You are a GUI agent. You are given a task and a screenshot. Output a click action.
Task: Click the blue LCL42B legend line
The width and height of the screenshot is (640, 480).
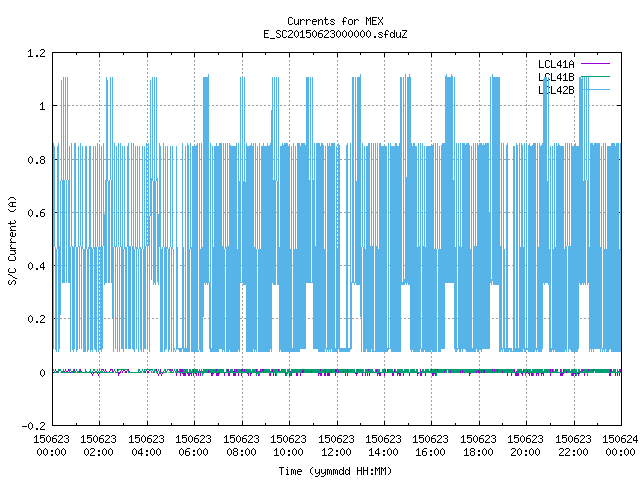pyautogui.click(x=595, y=89)
